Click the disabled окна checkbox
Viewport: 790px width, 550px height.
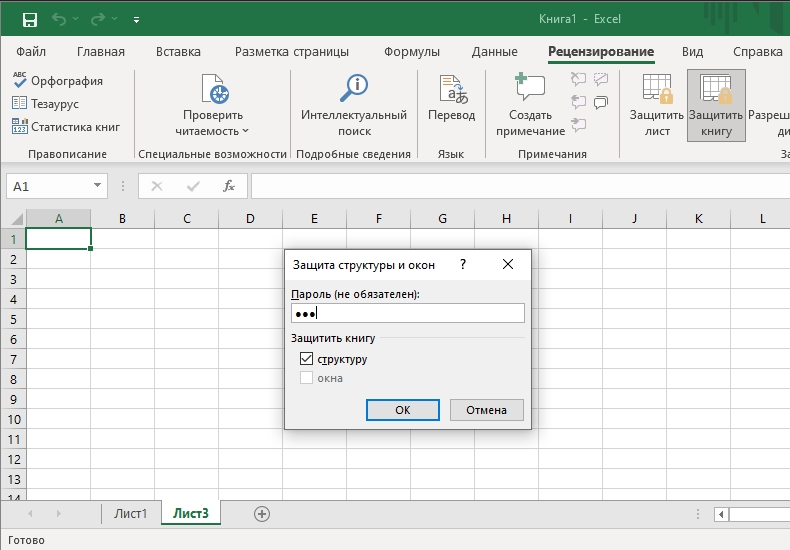306,378
